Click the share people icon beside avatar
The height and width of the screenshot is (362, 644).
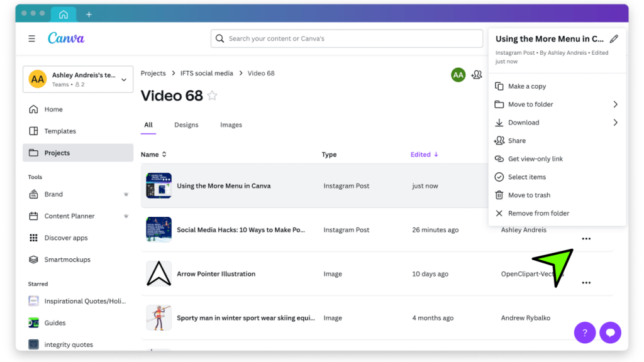click(x=477, y=75)
